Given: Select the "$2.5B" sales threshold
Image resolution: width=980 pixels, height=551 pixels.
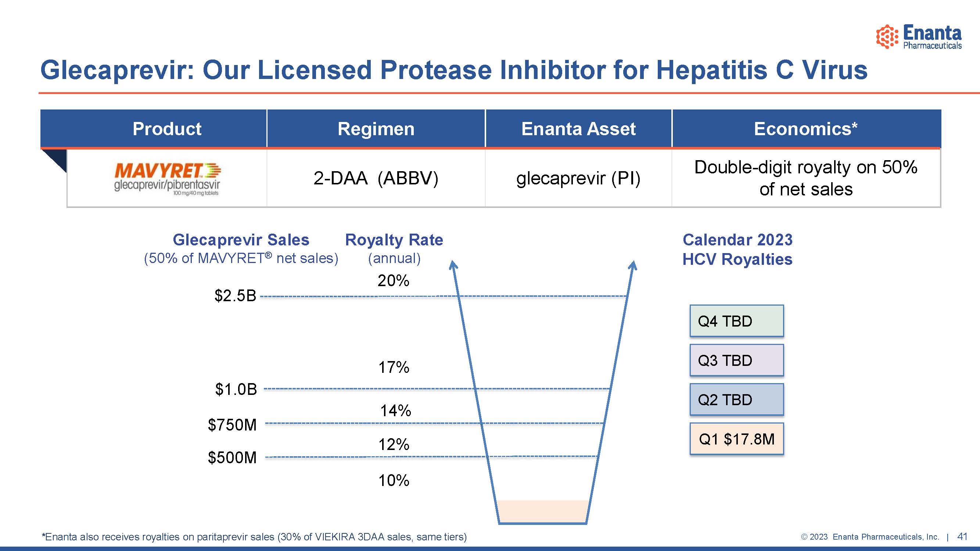Looking at the screenshot, I should click(x=236, y=296).
